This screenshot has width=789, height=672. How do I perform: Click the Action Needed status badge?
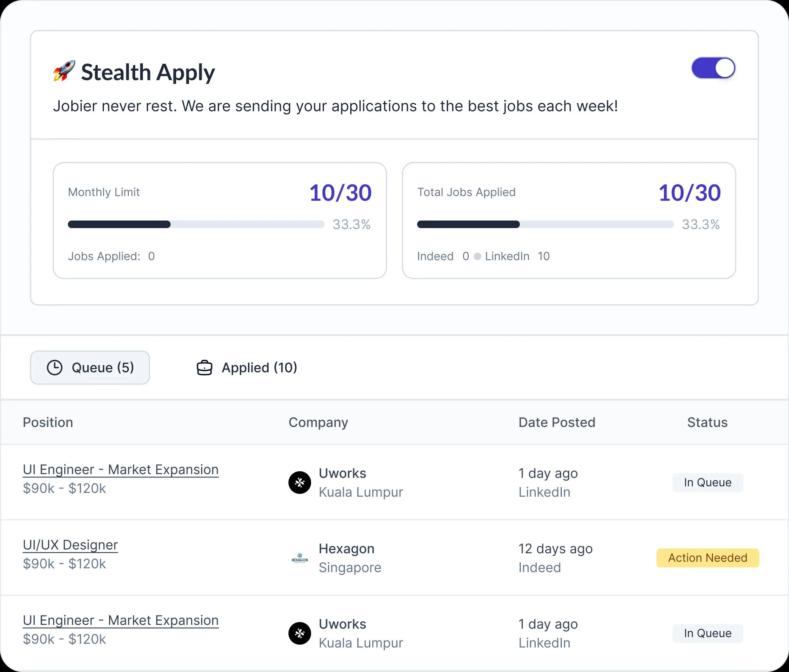coord(708,558)
